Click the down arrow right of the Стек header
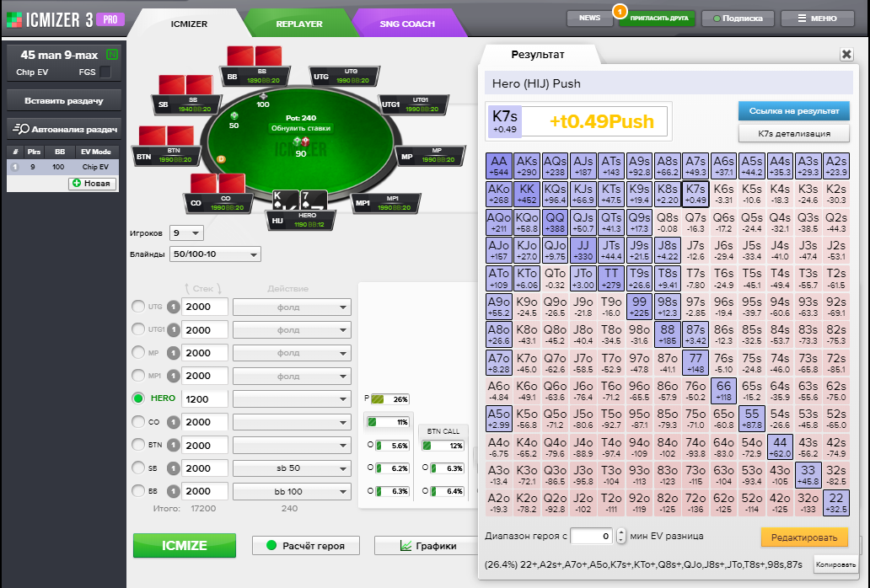870x588 pixels. (x=220, y=288)
